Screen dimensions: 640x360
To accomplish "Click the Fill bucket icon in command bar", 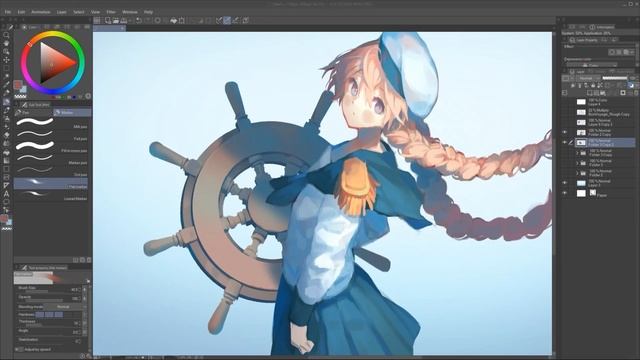I will pyautogui.click(x=174, y=20).
